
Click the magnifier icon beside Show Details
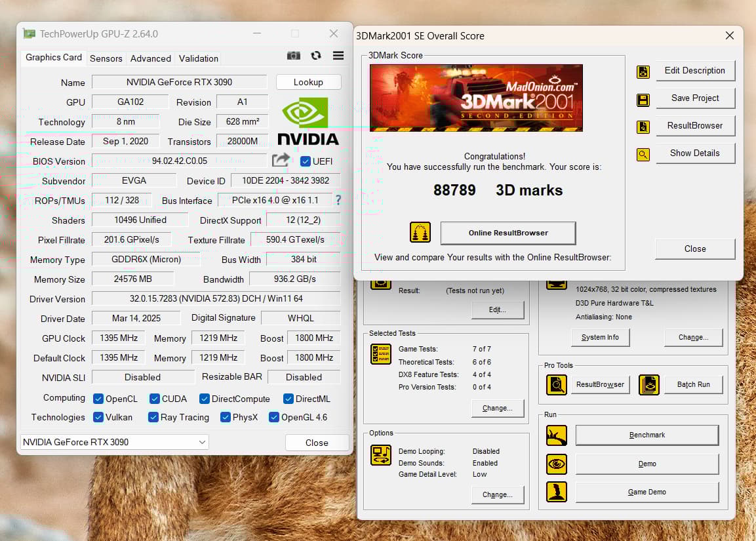(643, 153)
